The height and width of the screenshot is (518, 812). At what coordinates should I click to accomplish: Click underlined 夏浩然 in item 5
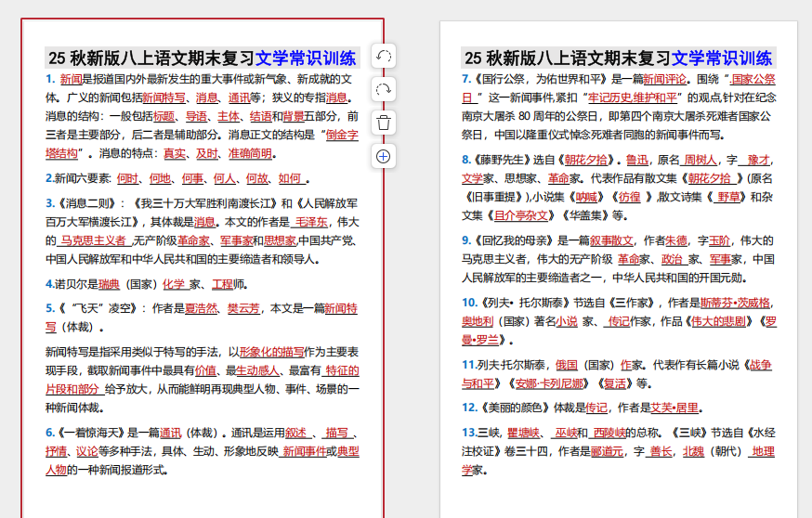coord(201,308)
